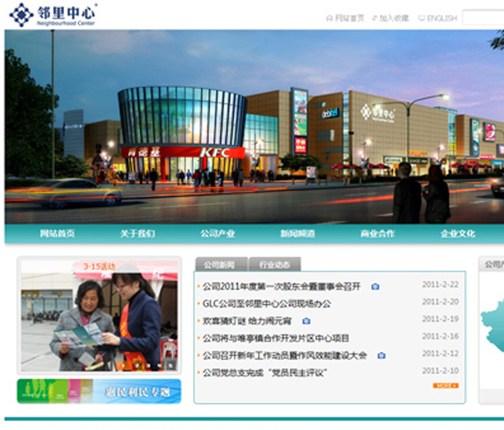Open 网站首页 in the teal navigation bar
504x430 pixels.
pos(57,233)
